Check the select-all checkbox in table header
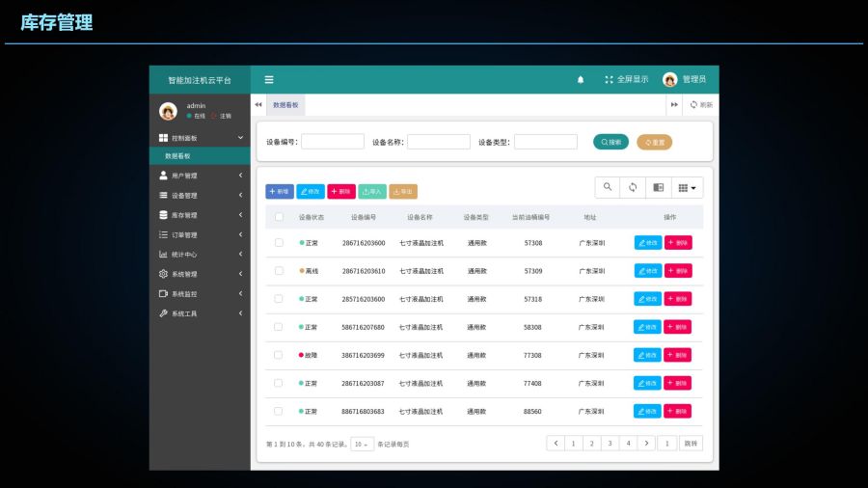Image resolution: width=868 pixels, height=488 pixels. coord(280,217)
